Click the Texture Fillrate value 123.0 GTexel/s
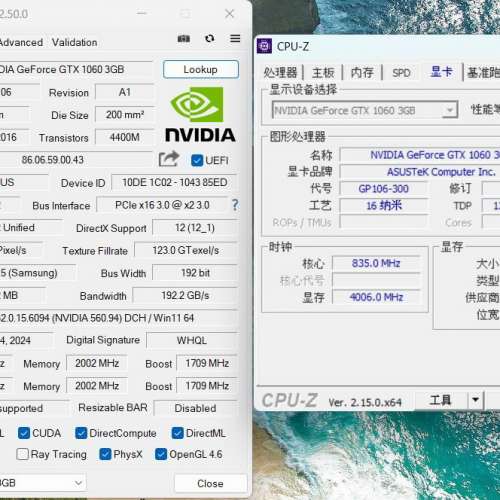This screenshot has height=500, width=500. [186, 250]
